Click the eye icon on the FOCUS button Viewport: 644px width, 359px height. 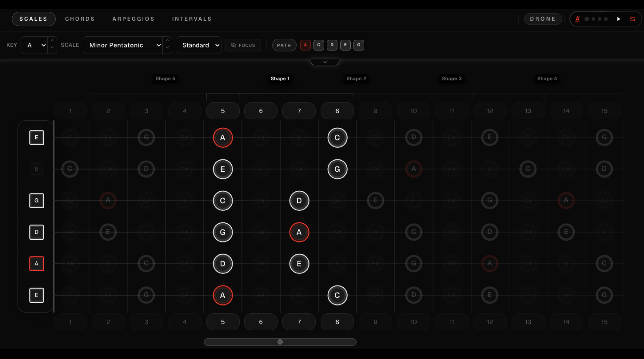coord(234,45)
